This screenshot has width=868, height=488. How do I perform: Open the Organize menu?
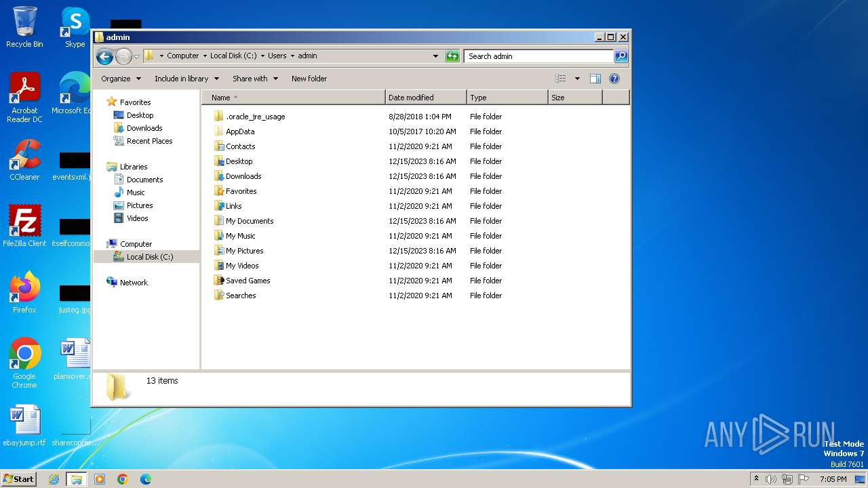pyautogui.click(x=121, y=79)
